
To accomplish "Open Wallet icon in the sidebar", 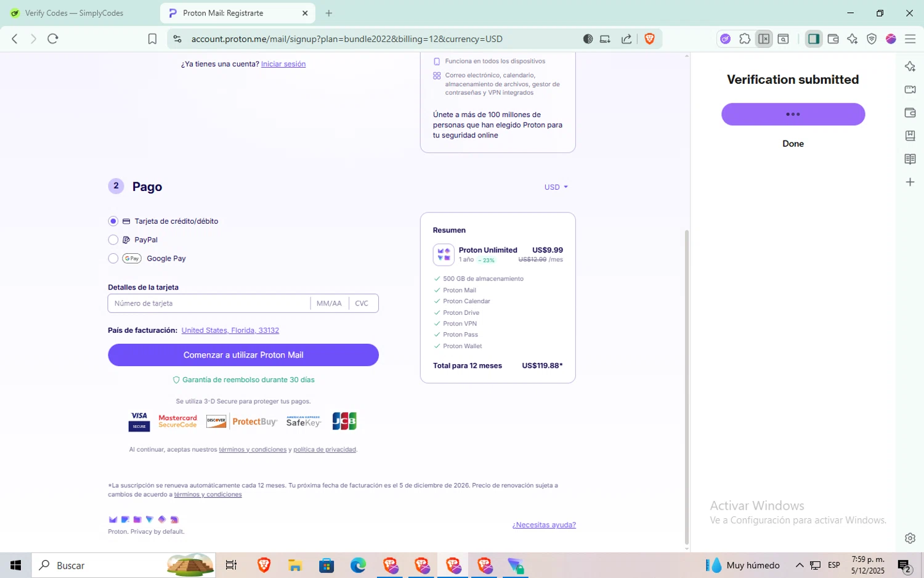I will (910, 113).
